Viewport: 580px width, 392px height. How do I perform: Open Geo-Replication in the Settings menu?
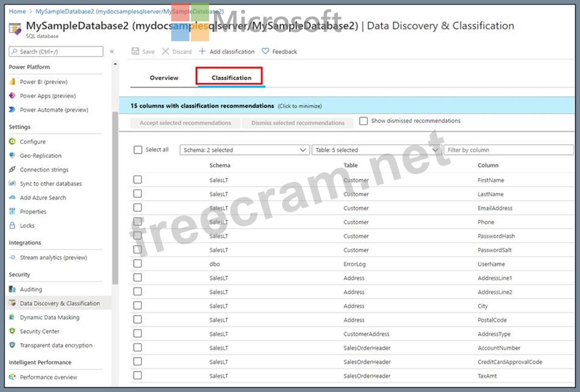pos(41,155)
